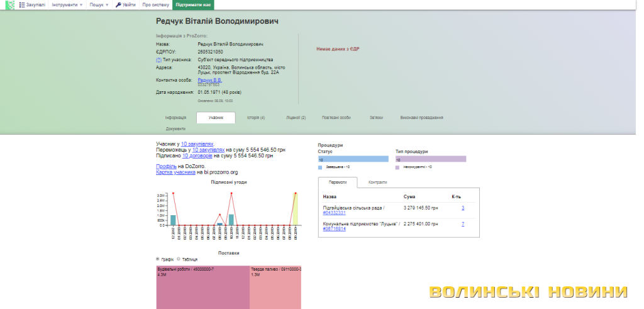The width and height of the screenshot is (644, 309).
Task: Open the Ліцензії (2) tab
Action: (x=296, y=118)
